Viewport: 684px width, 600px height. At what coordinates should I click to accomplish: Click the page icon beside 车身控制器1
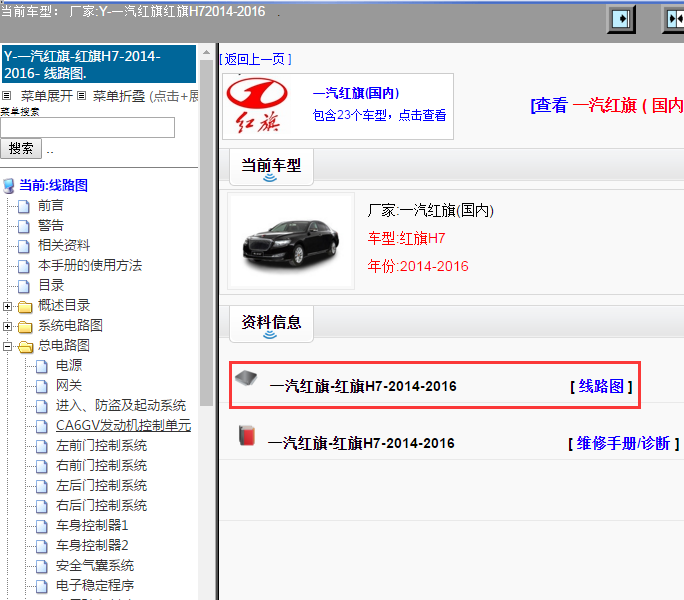pyautogui.click(x=42, y=527)
